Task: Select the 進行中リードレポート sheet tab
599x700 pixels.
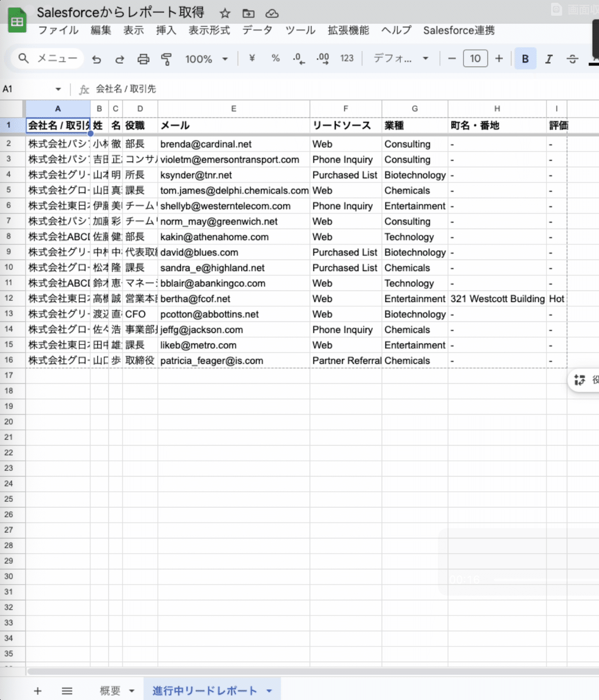Action: coord(205,691)
